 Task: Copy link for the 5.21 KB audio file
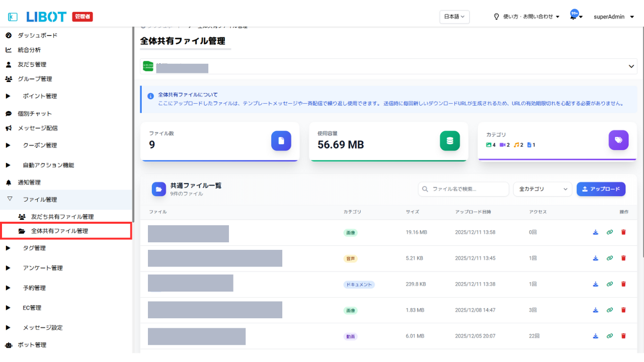click(x=609, y=258)
